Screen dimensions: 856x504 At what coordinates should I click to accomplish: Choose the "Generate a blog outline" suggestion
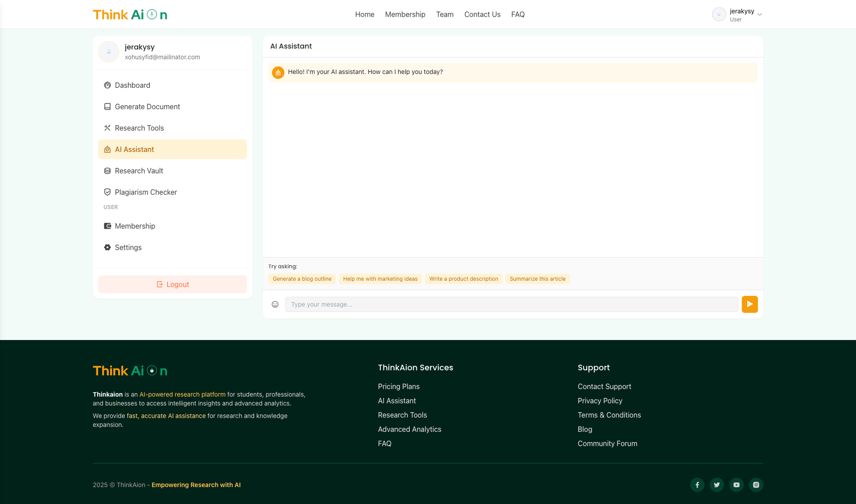[x=302, y=279]
